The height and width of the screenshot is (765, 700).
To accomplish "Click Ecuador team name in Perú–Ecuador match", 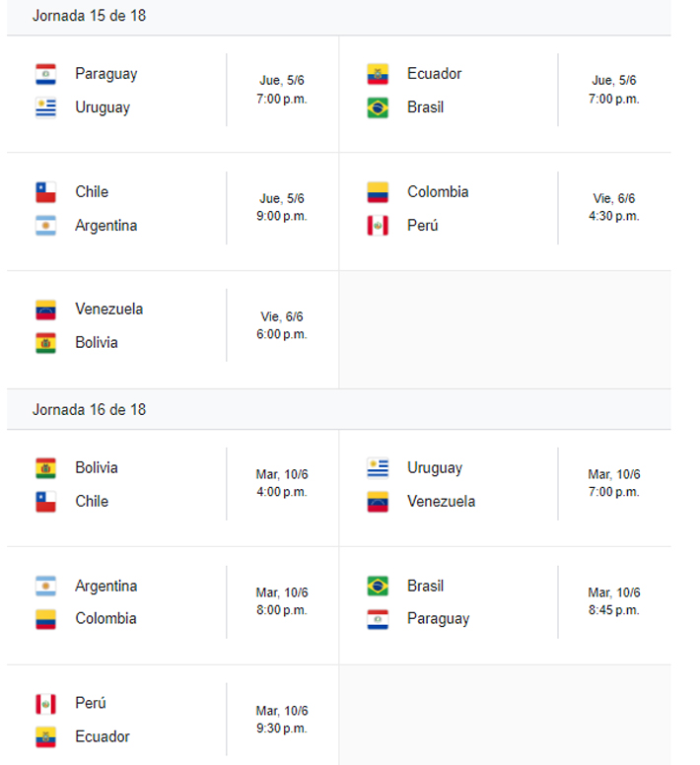I will click(103, 736).
